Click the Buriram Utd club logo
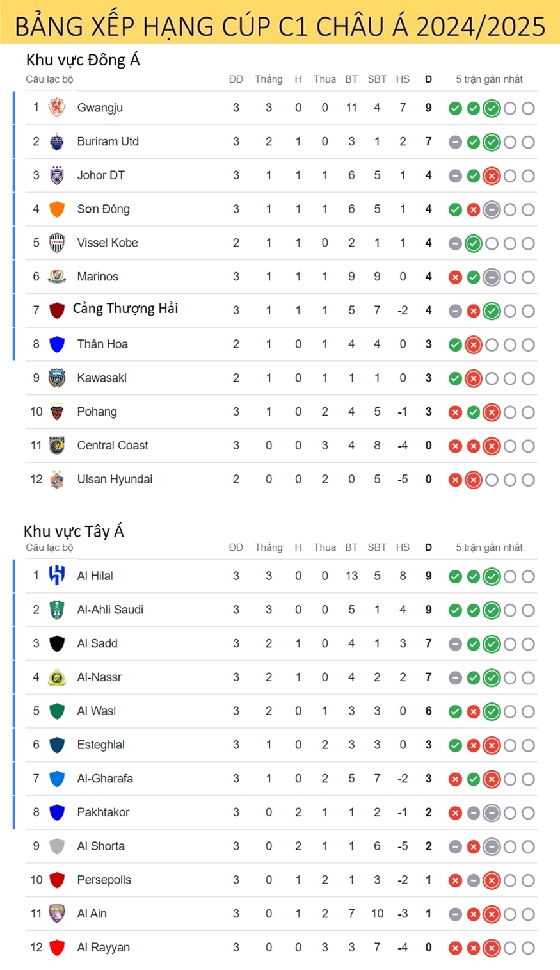 (x=57, y=141)
